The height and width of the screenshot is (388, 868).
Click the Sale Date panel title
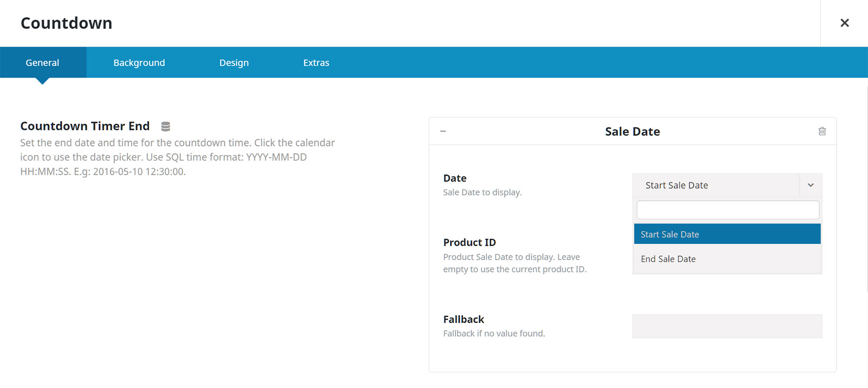632,132
